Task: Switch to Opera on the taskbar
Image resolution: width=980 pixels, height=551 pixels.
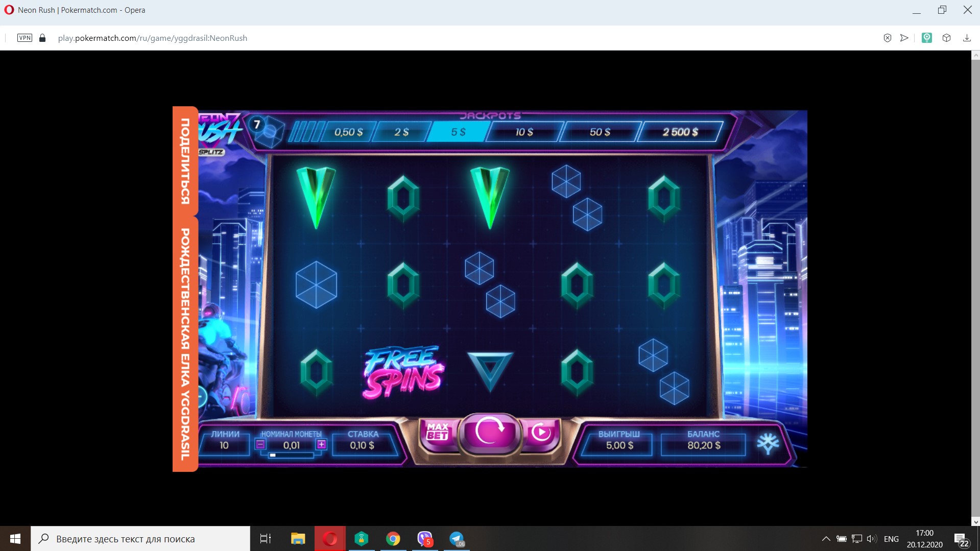Action: pyautogui.click(x=330, y=539)
